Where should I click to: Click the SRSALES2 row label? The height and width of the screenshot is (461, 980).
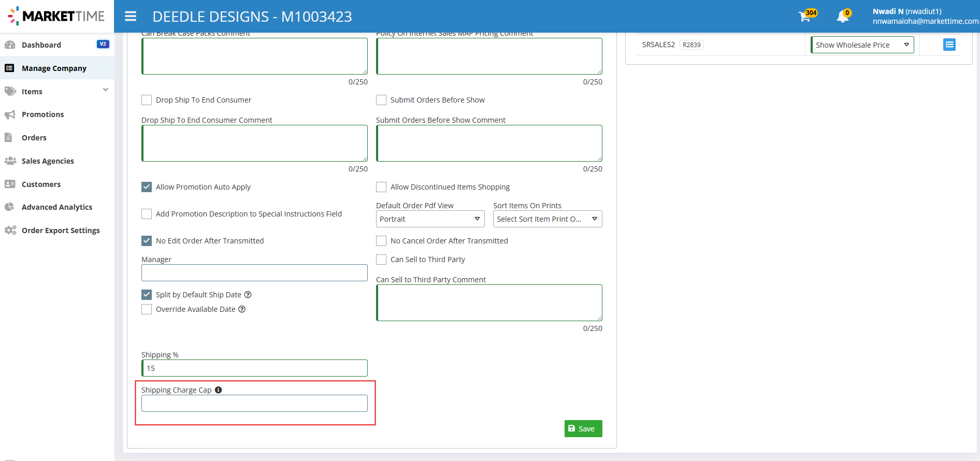point(658,45)
